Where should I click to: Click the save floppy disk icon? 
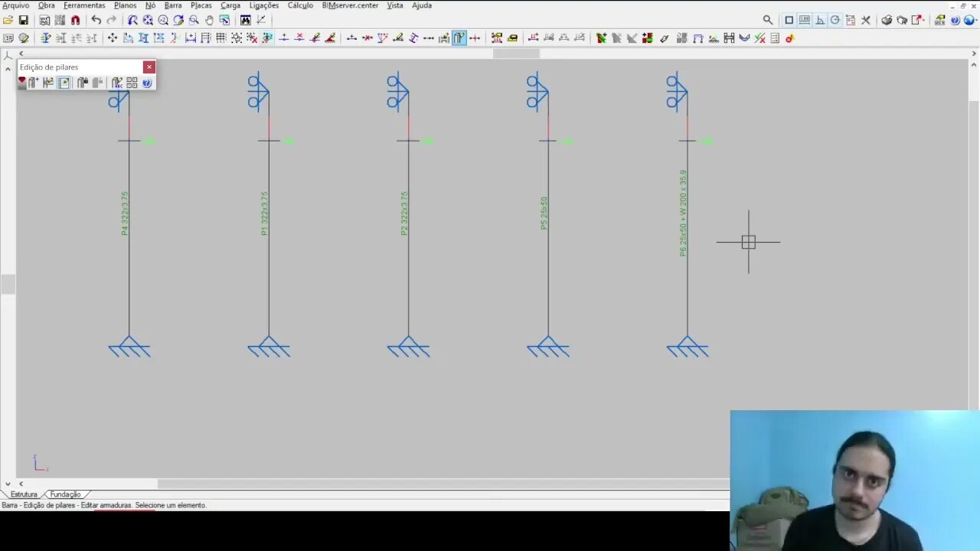click(24, 21)
